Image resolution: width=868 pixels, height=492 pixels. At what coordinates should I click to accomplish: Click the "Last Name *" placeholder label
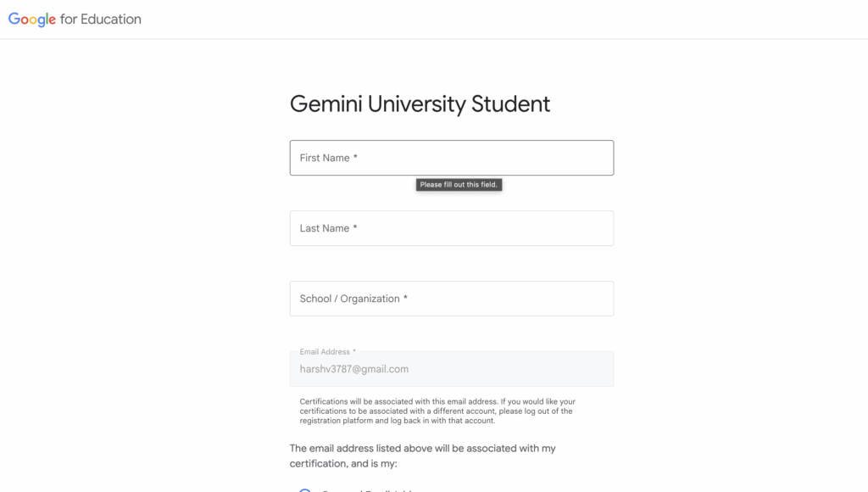(x=328, y=228)
